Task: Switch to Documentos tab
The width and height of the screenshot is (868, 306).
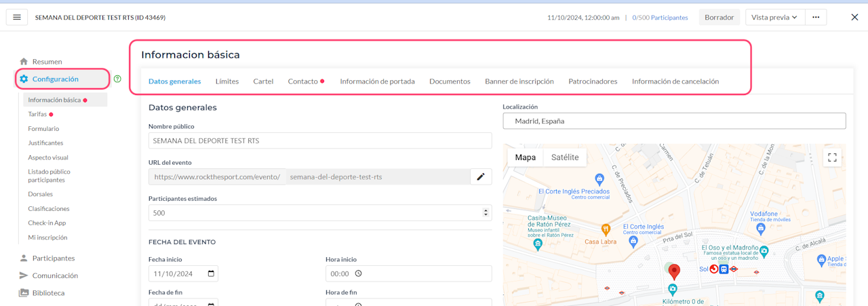Action: point(450,81)
